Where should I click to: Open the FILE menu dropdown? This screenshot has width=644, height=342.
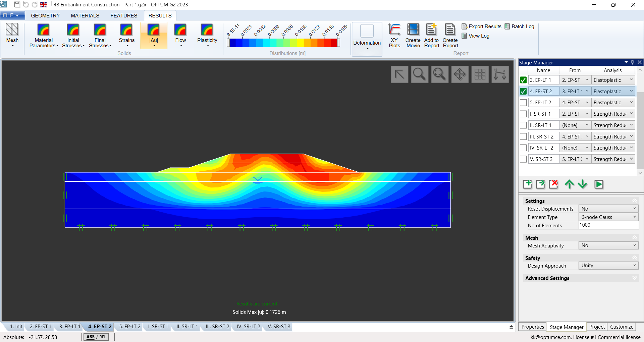[12, 15]
